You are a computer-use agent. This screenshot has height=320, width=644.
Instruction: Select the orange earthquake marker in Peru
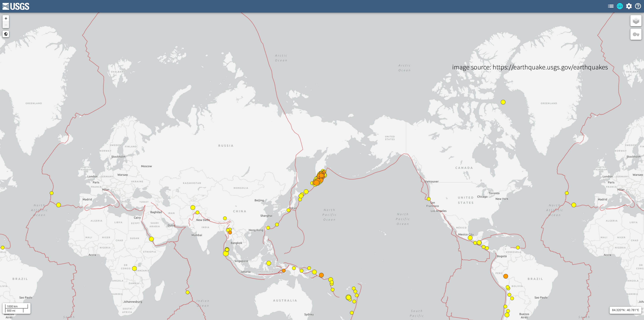(x=505, y=276)
